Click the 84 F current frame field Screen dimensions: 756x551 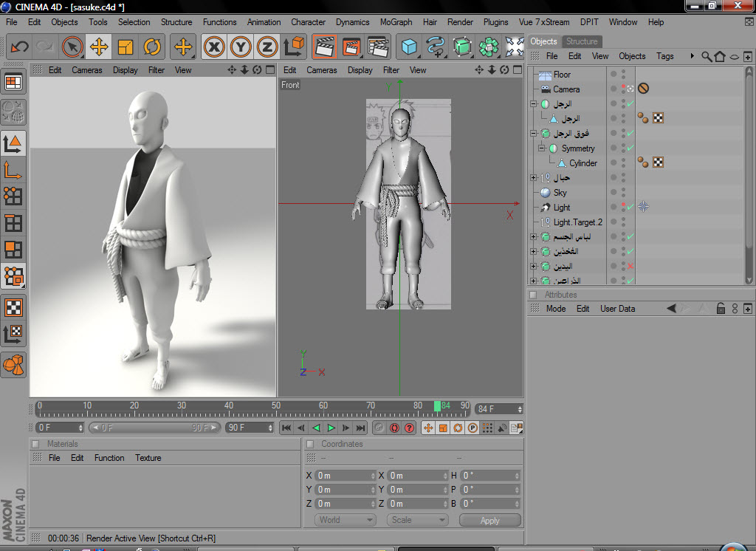coord(499,409)
